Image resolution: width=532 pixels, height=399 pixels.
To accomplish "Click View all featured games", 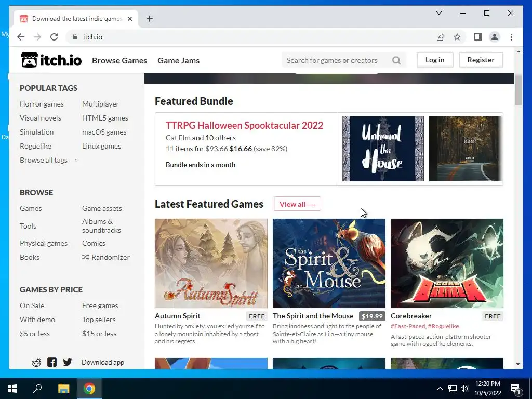I will coord(297,204).
